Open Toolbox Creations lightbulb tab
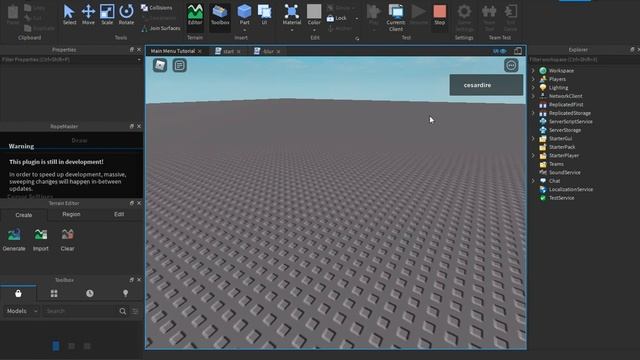Image resolution: width=640 pixels, height=360 pixels. coord(125,293)
